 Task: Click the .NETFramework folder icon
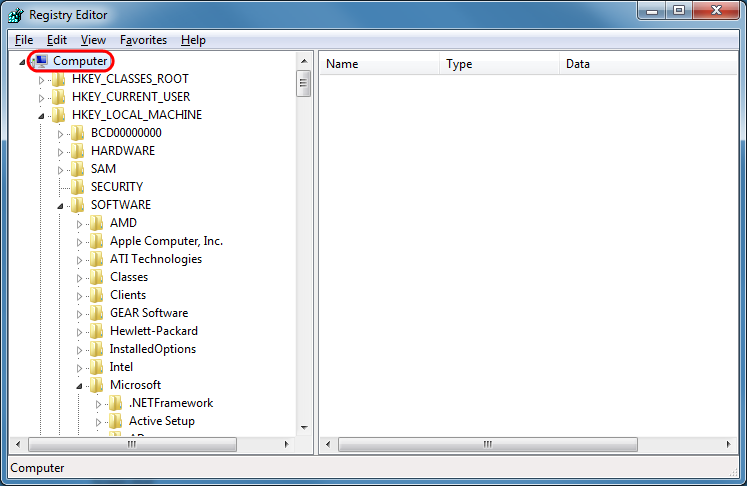coord(116,403)
